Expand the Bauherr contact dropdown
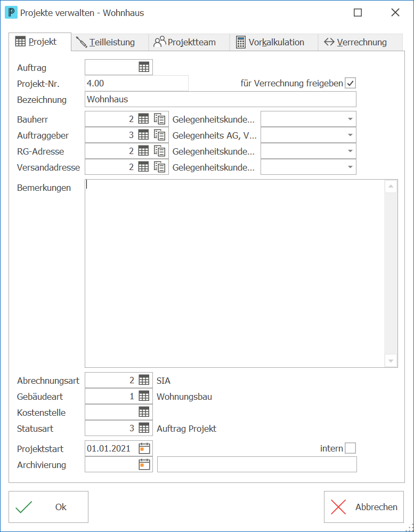This screenshot has width=414, height=532. (350, 119)
